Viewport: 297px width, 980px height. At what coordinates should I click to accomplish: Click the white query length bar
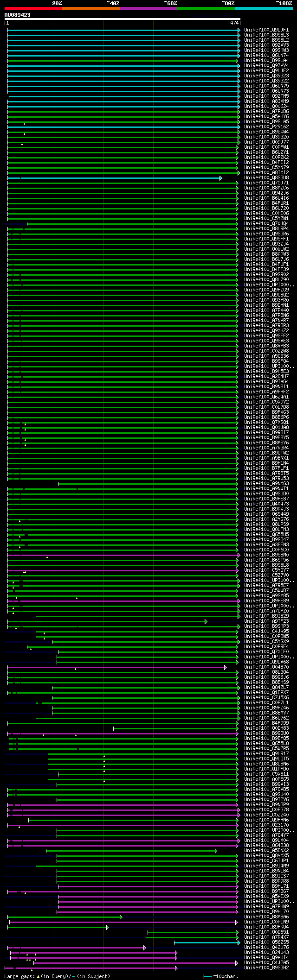(122, 19)
